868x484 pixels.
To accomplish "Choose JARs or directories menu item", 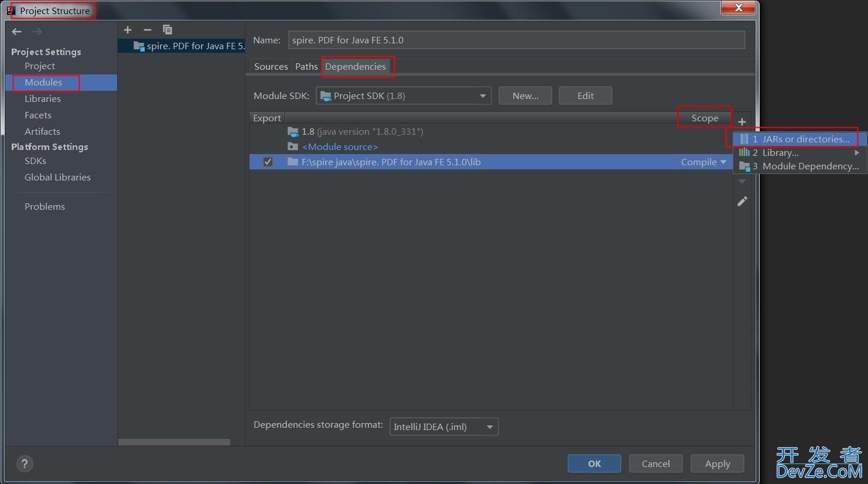I will click(800, 139).
